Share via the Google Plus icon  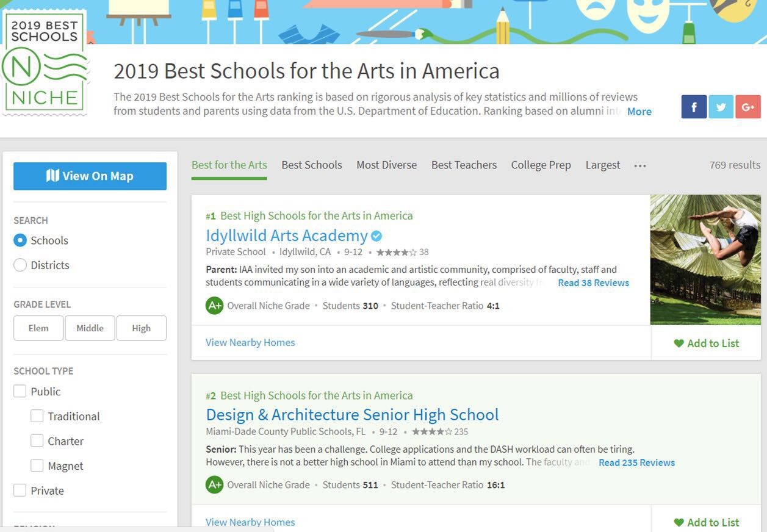point(747,107)
